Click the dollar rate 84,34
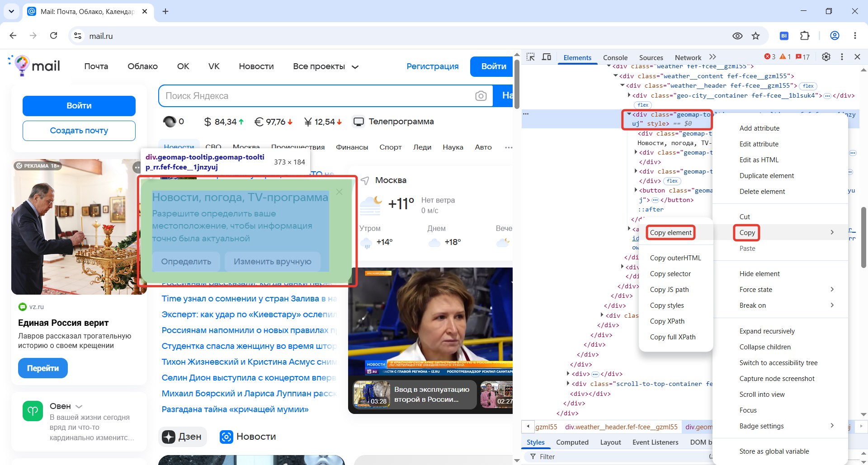This screenshot has width=868, height=465. coord(224,122)
